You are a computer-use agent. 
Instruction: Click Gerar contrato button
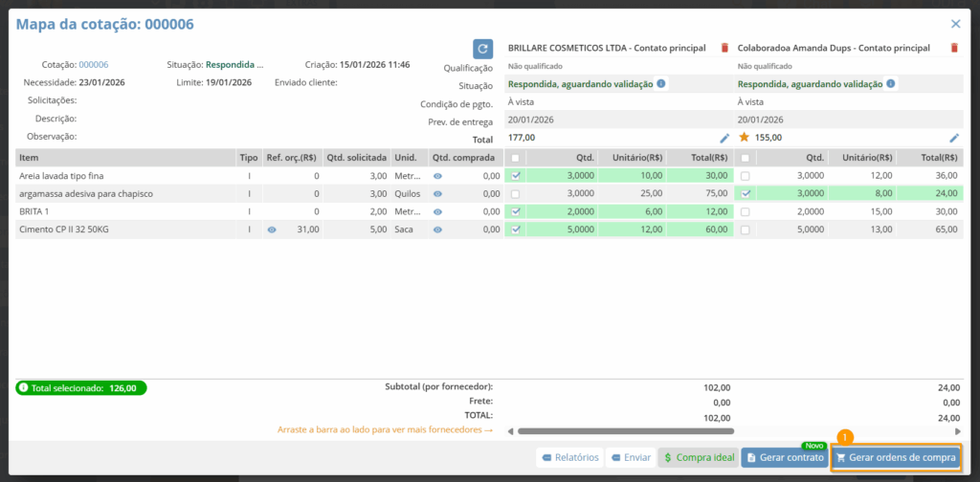point(784,458)
